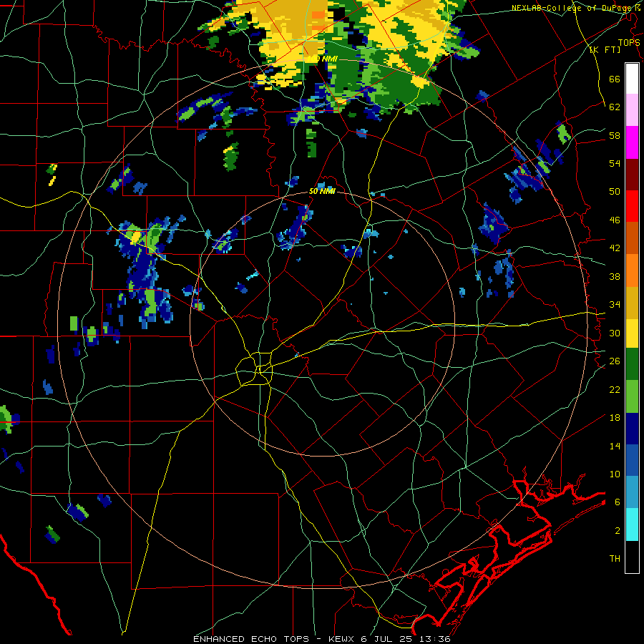Click the navy blue legend swatch
This screenshot has height=644, width=644.
coord(632,429)
